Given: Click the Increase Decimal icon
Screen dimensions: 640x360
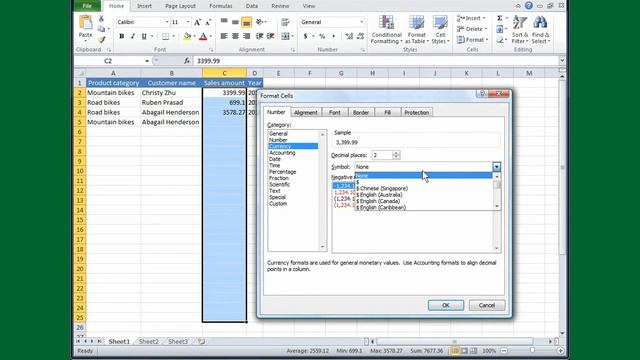Looking at the screenshot, I should pos(349,36).
